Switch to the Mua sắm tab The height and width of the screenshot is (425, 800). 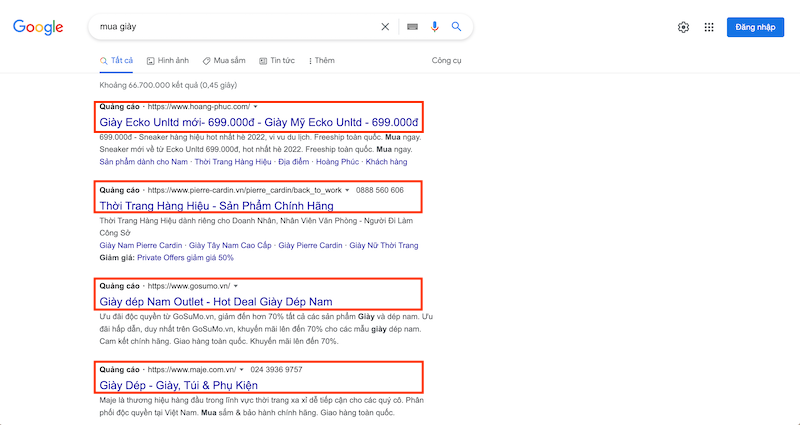pos(224,60)
